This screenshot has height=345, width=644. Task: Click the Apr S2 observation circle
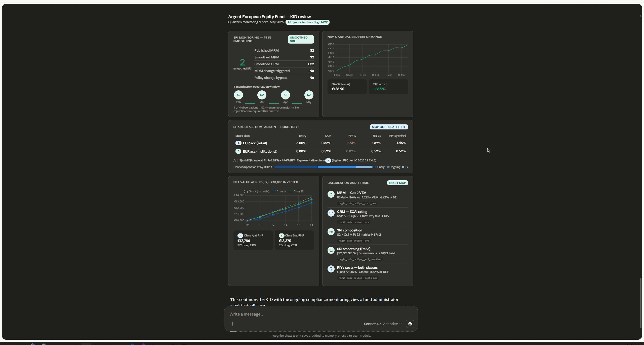(285, 95)
